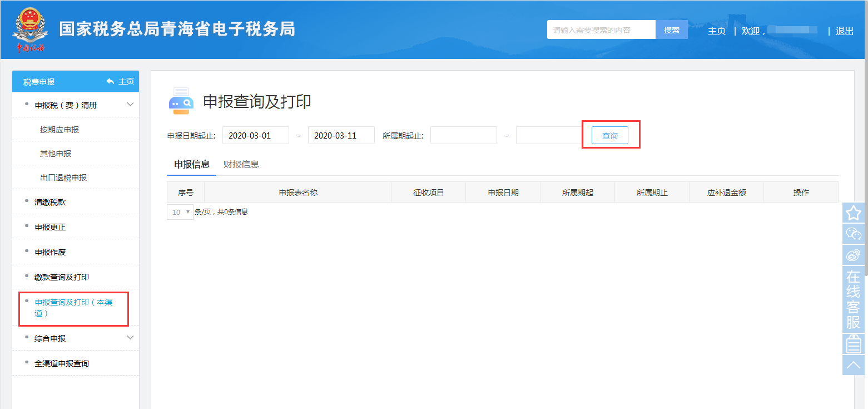
Task: Switch to the 财报信息 tab
Action: [x=241, y=164]
